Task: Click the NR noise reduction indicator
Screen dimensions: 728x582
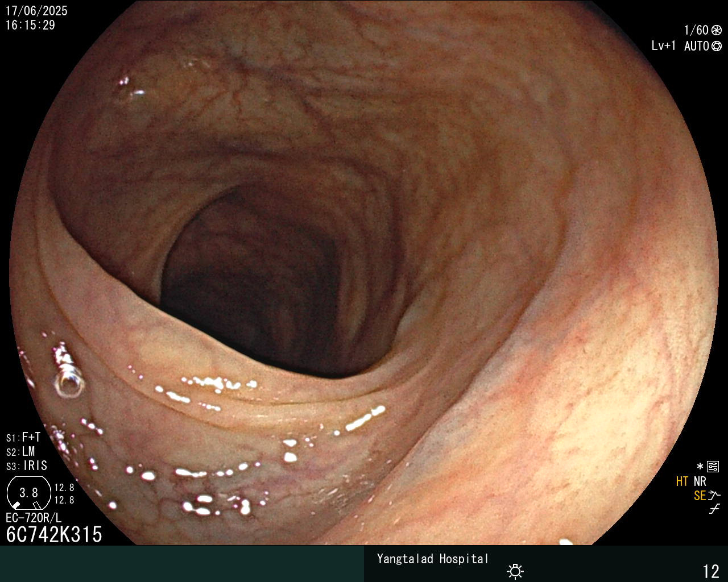Action: pos(700,482)
